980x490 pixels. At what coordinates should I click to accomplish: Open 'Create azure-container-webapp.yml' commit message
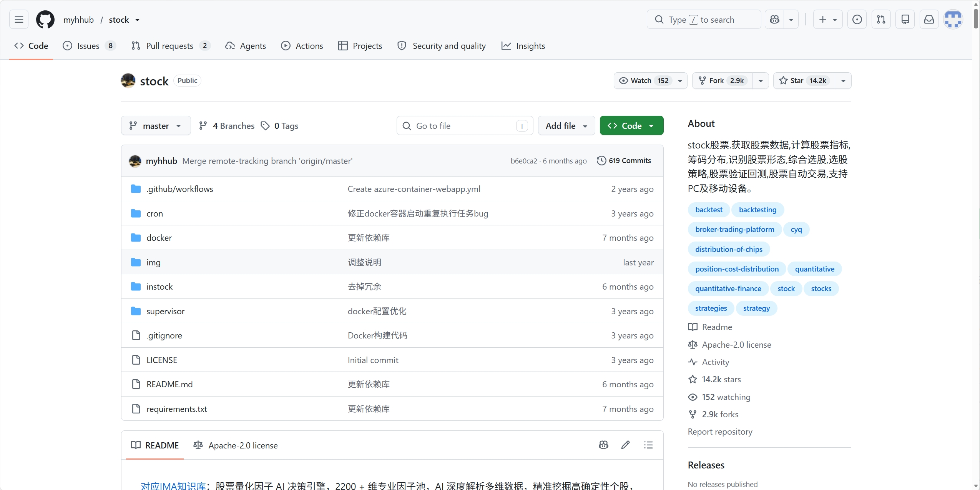point(414,189)
